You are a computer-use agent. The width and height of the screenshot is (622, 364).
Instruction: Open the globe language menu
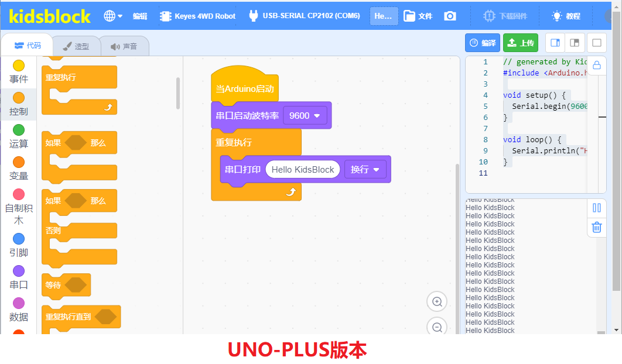[x=113, y=16]
